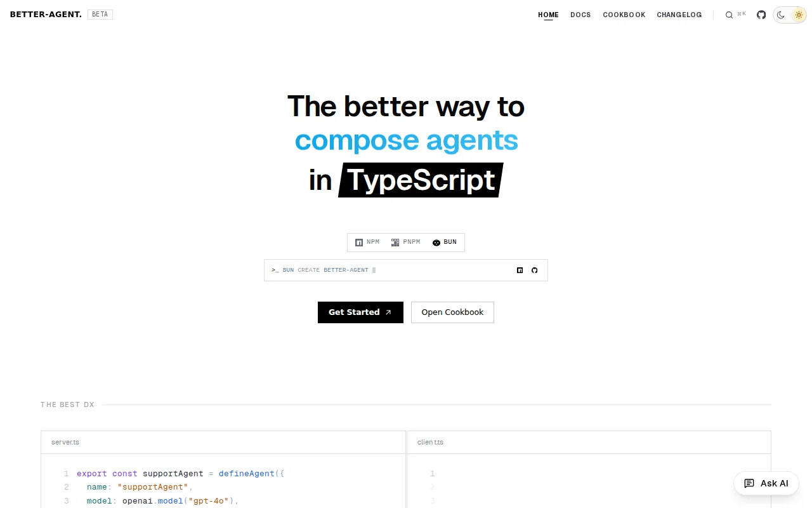
Task: Click the Get Started button
Action: (360, 312)
